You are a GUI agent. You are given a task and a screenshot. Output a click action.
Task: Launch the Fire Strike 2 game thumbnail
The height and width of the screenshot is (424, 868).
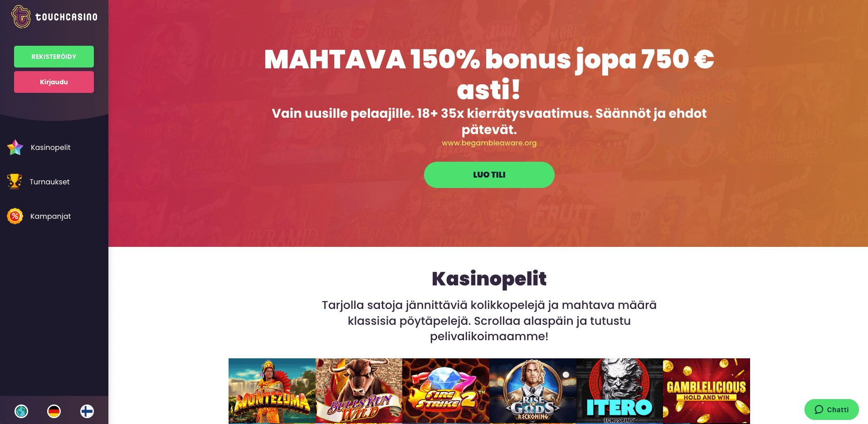(x=446, y=390)
